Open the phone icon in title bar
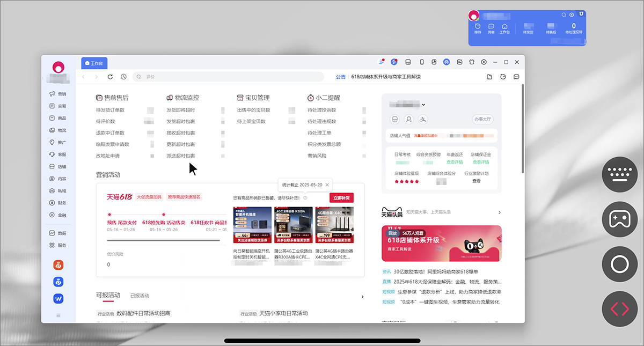This screenshot has width=644, height=346. 421,62
